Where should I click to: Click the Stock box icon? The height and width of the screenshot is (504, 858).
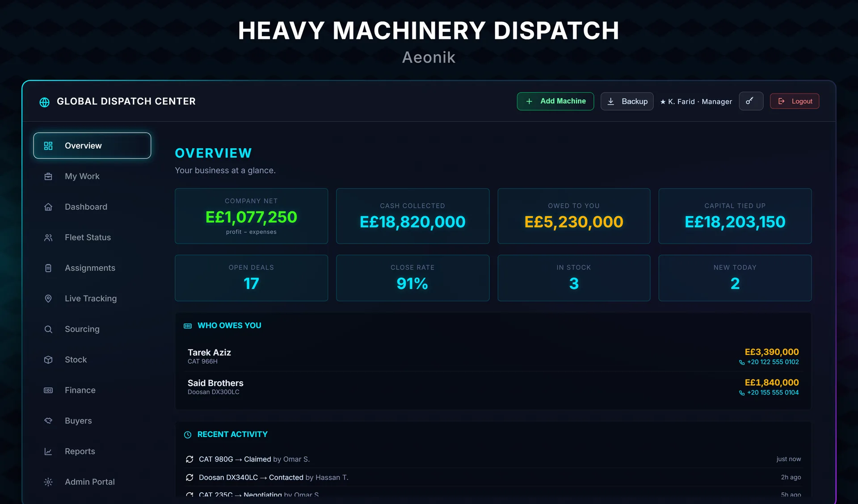tap(48, 360)
